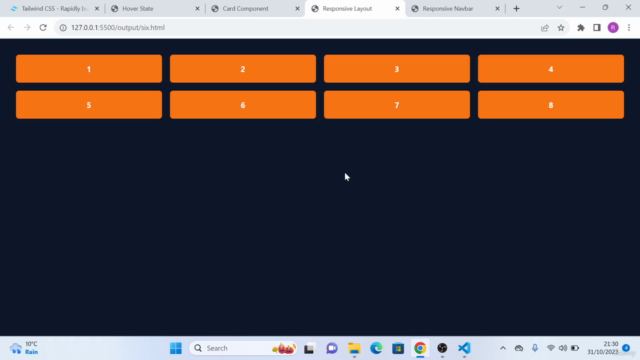Open Wi-Fi network settings icon
Viewport: 640px width, 360px height.
(551, 348)
